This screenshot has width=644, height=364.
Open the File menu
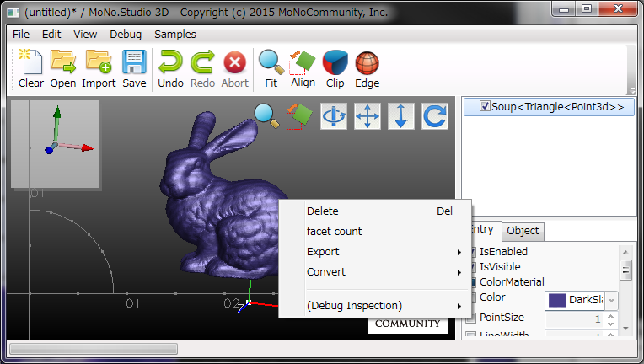tap(21, 35)
